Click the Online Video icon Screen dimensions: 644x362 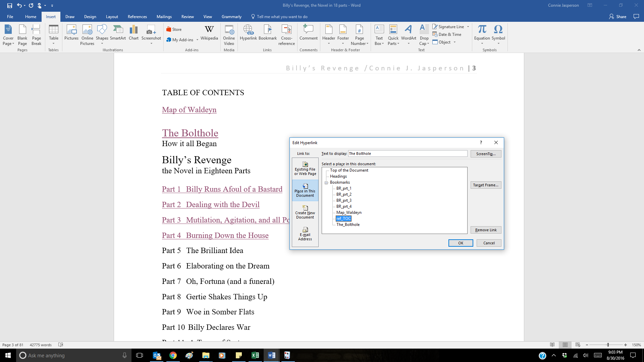[x=229, y=35]
